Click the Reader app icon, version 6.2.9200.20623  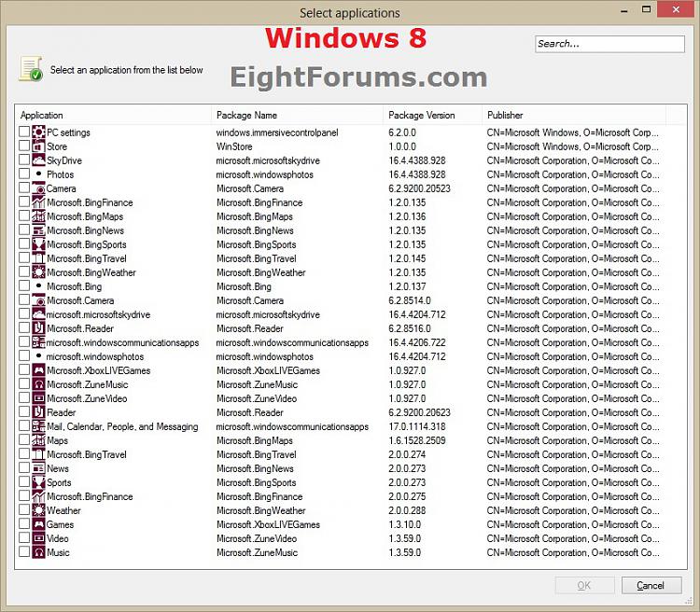[38, 412]
